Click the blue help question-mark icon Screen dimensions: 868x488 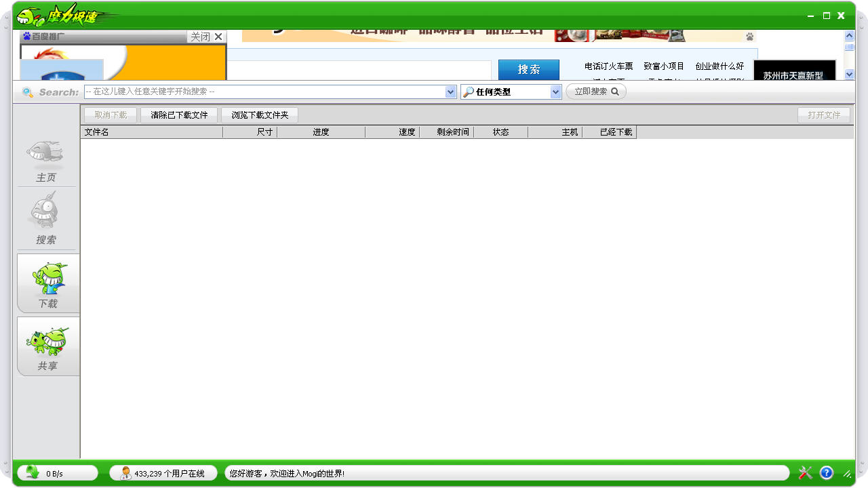tap(826, 473)
